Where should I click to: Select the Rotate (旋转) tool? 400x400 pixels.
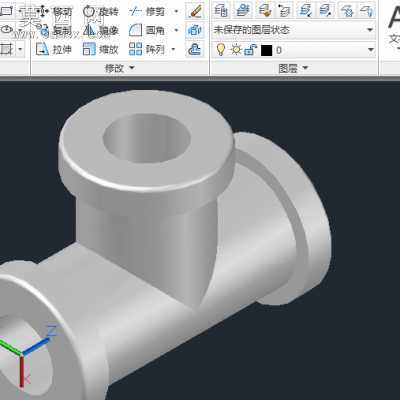tap(100, 12)
